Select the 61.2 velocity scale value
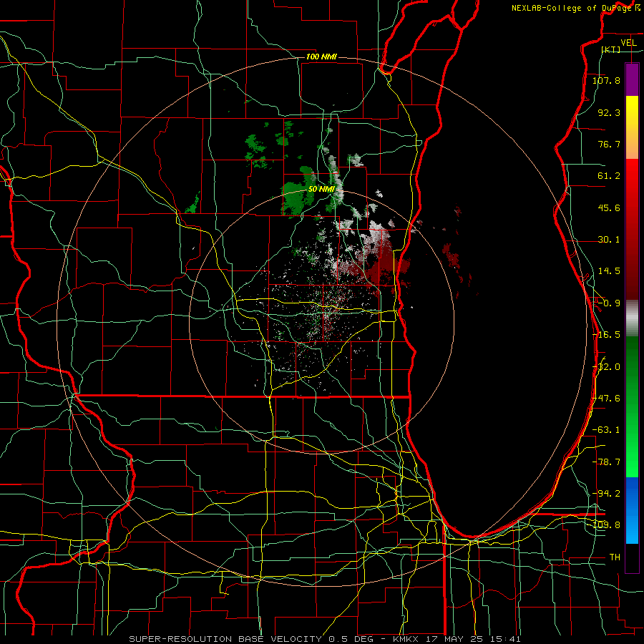The height and width of the screenshot is (644, 644). coord(609,176)
